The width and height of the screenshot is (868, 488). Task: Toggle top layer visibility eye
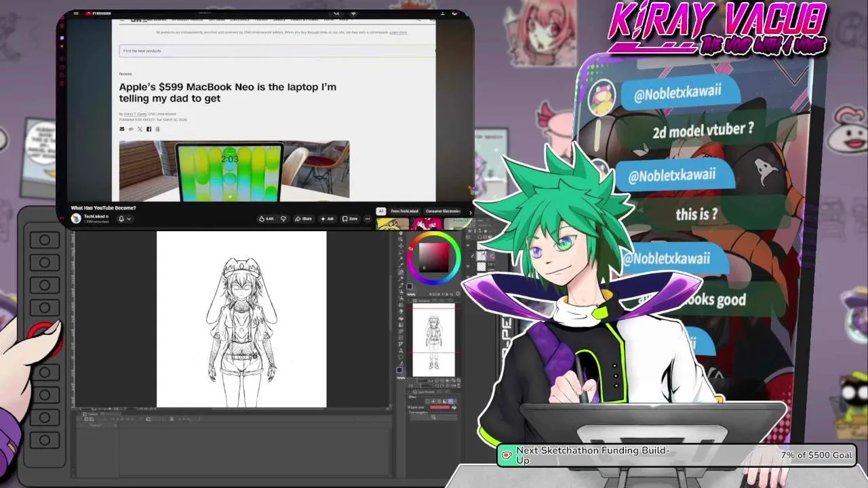[x=468, y=245]
